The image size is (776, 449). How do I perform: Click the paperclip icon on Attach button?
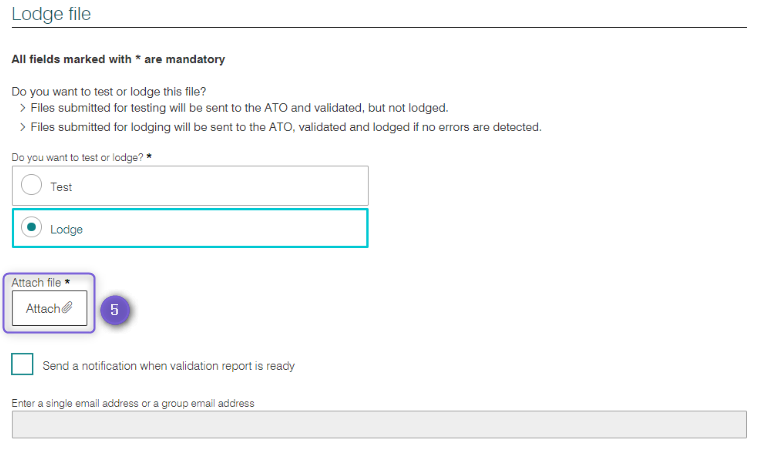click(x=67, y=308)
